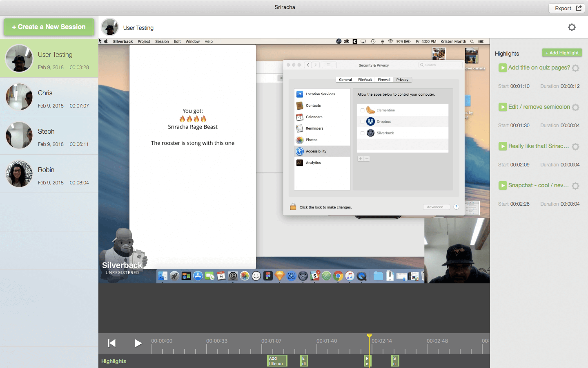The width and height of the screenshot is (588, 368).
Task: Tick the Dropbox checkbox in the recording
Action: 362,122
